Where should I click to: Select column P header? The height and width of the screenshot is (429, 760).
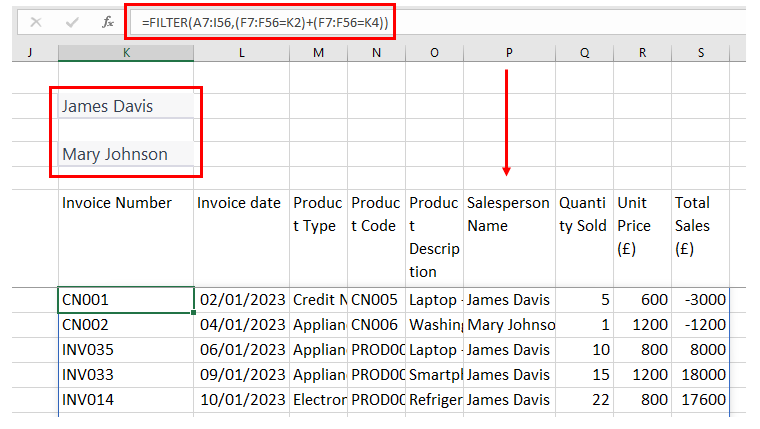coord(508,52)
